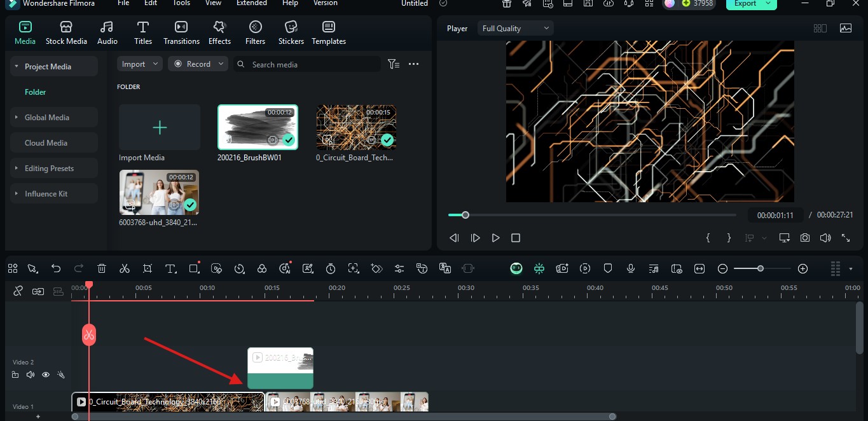Switch to the Effects tab
This screenshot has width=868, height=421.
pos(219,33)
